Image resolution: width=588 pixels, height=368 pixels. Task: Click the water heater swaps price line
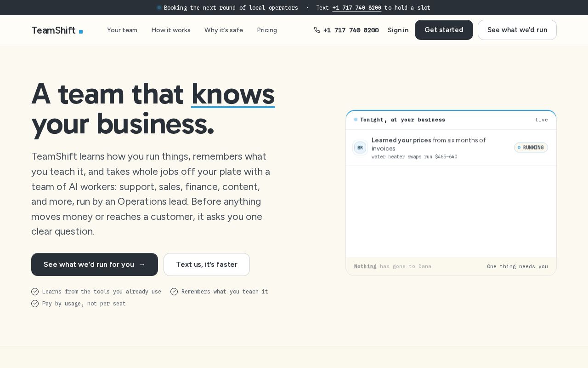414,157
